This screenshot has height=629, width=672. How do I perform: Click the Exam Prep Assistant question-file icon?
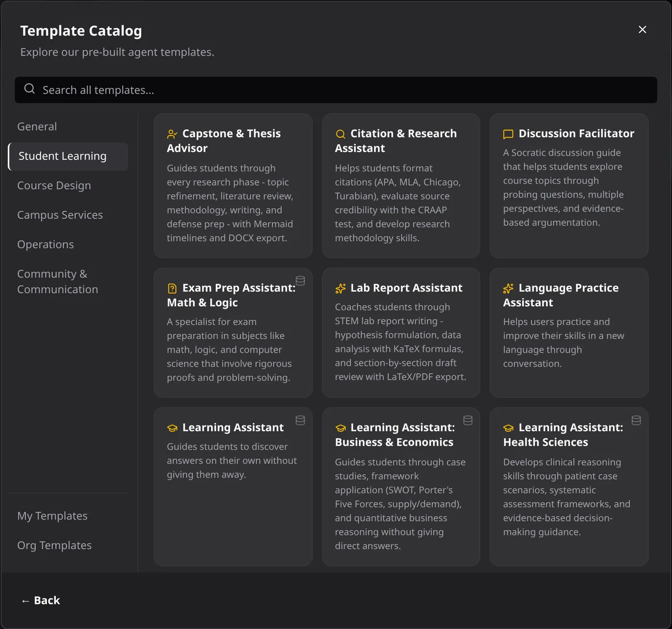point(172,288)
